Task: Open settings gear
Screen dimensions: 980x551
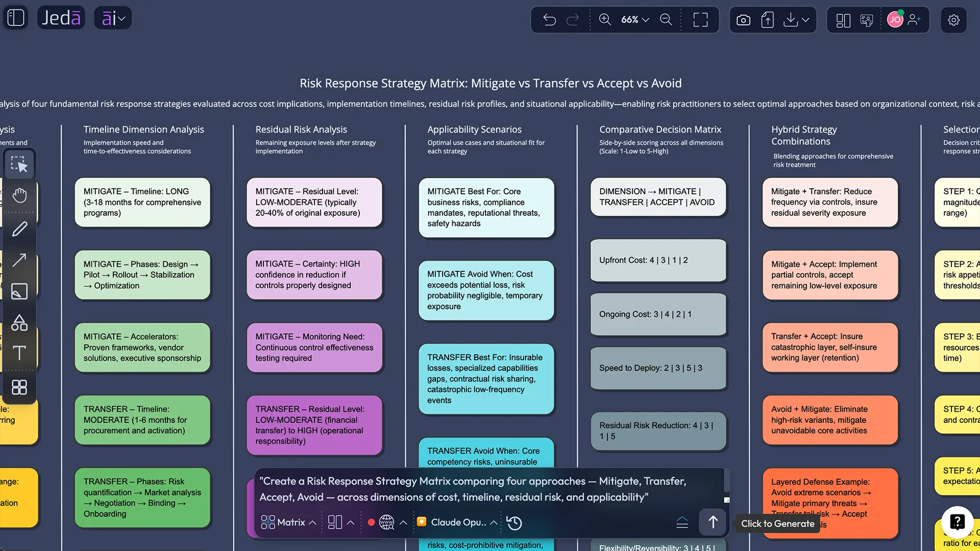Action: coord(953,20)
